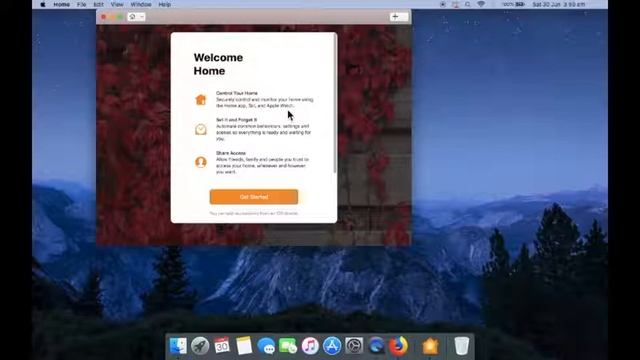Click the screen recording status icon in menu bar
Viewport: 640px width, 360px height.
click(x=443, y=4)
